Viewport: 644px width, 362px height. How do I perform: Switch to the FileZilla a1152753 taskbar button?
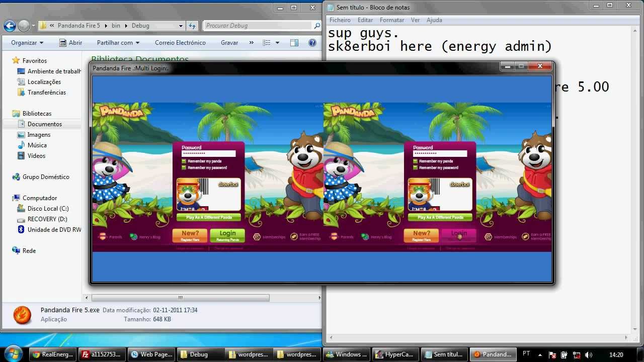(x=101, y=354)
